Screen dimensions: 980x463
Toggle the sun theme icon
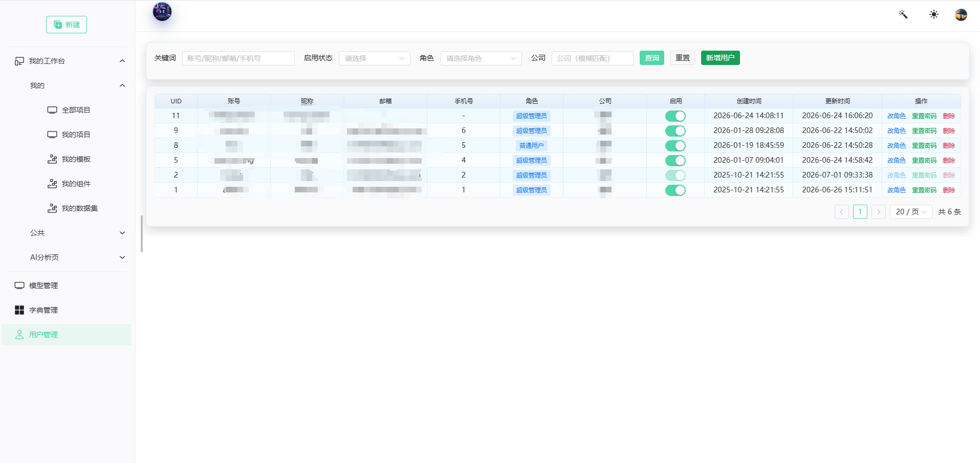pyautogui.click(x=934, y=14)
